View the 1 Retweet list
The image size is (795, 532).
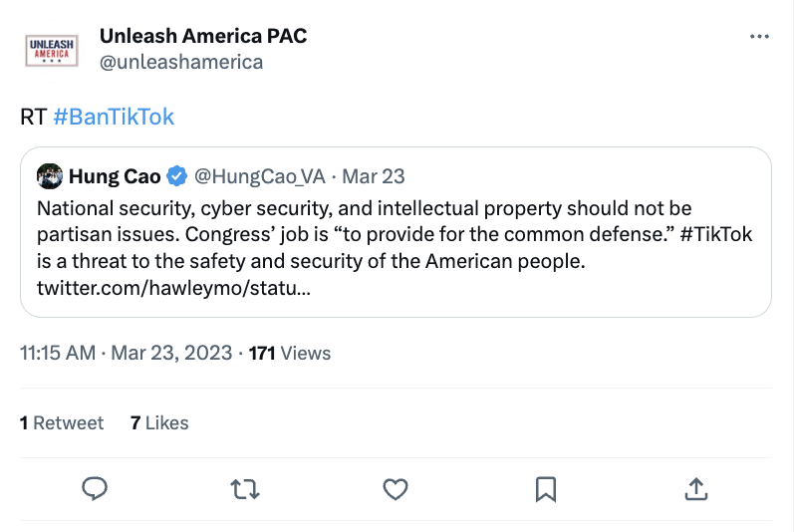pyautogui.click(x=62, y=422)
